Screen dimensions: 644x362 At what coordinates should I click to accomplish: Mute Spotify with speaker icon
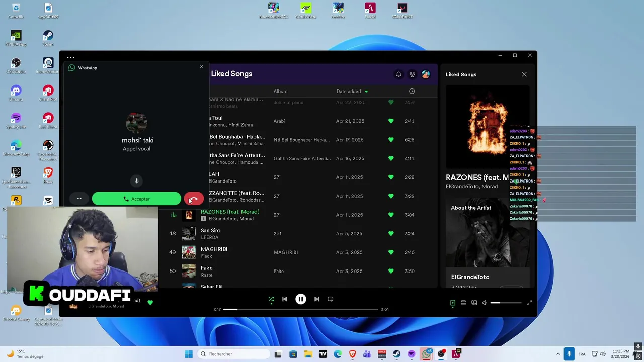[485, 303]
